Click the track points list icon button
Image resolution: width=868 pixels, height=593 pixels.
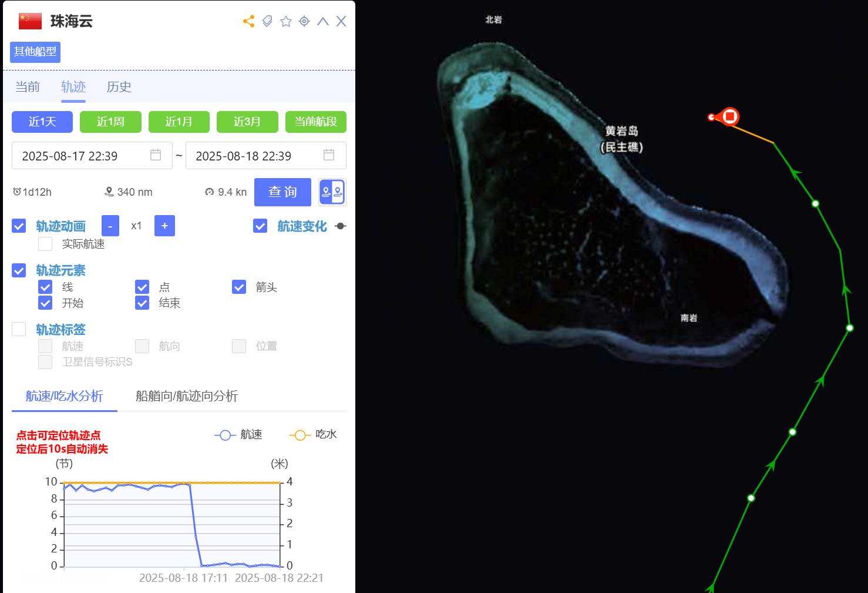(332, 192)
